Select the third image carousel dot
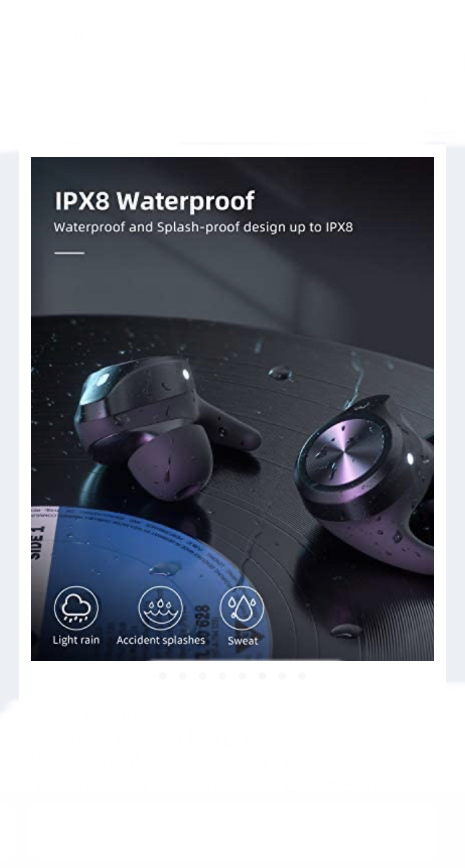 203,676
